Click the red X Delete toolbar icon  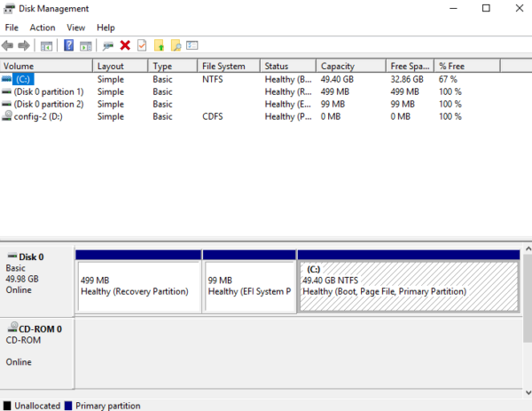point(125,45)
